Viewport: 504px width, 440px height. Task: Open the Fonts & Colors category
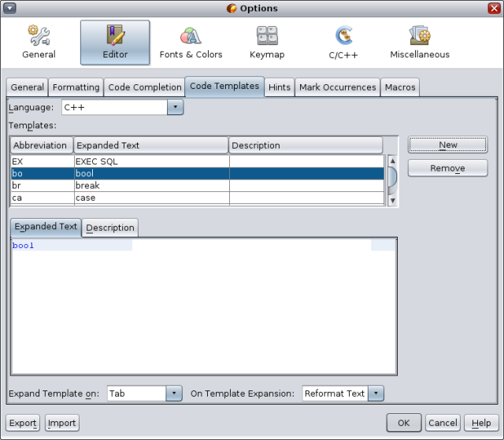(x=191, y=43)
